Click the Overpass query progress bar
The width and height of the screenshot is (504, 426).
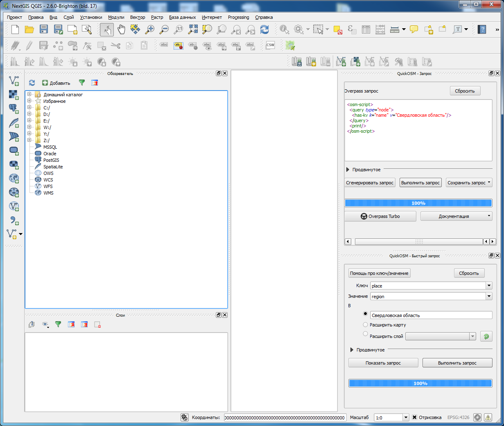(418, 203)
